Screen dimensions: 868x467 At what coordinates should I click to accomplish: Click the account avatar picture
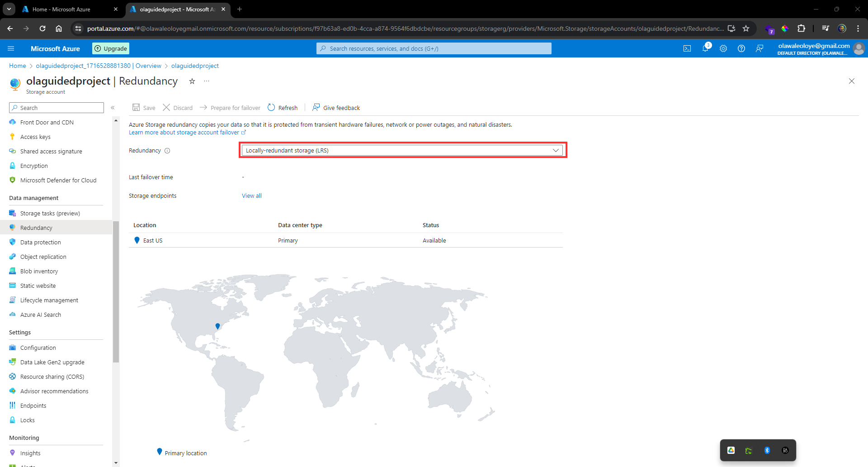[x=859, y=48]
